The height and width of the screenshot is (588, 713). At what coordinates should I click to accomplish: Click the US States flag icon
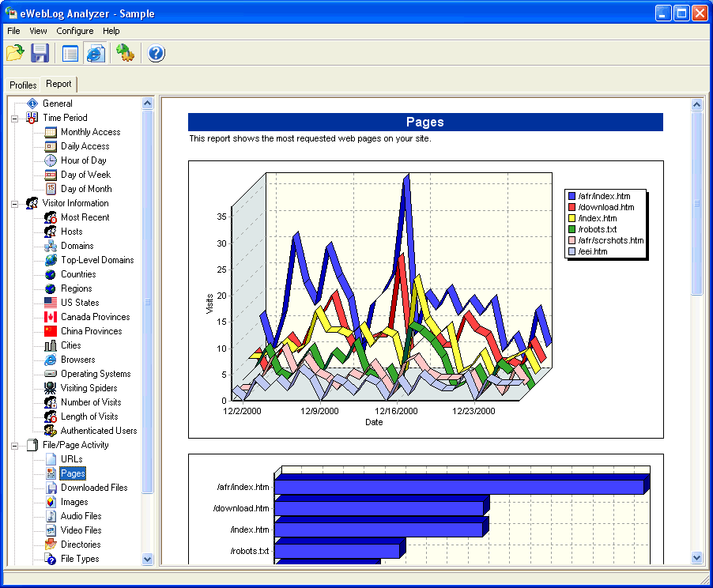click(x=51, y=303)
